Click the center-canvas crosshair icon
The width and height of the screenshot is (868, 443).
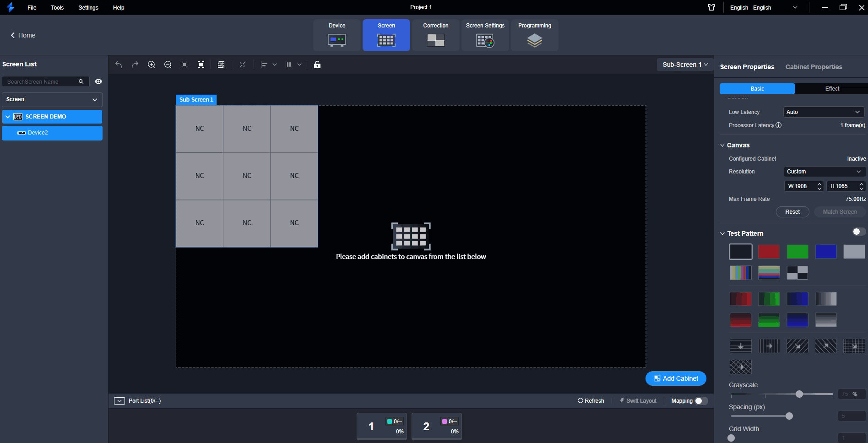click(184, 65)
